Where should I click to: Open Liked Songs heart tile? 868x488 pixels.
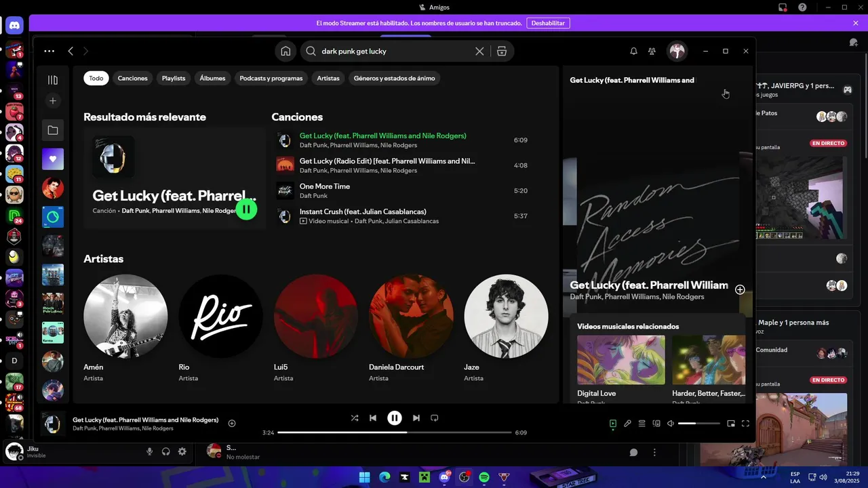53,159
